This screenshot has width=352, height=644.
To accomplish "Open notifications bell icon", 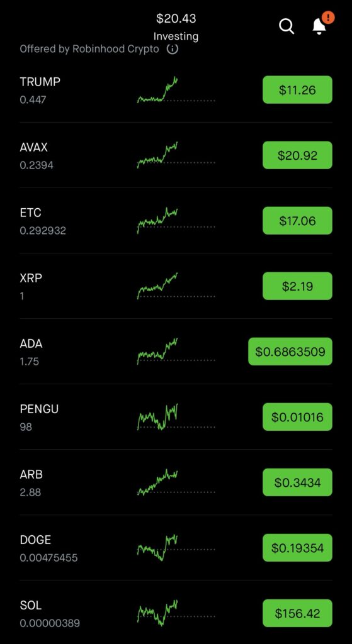I will (x=319, y=26).
